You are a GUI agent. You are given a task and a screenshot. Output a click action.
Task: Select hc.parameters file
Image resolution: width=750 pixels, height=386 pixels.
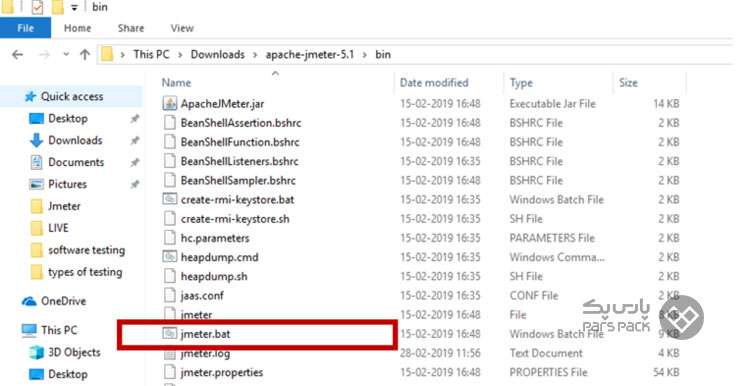(x=215, y=238)
